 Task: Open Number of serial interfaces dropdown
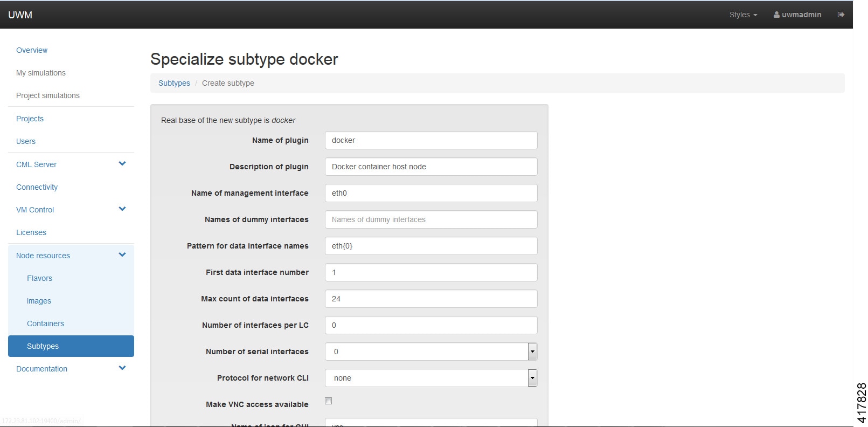pyautogui.click(x=431, y=352)
